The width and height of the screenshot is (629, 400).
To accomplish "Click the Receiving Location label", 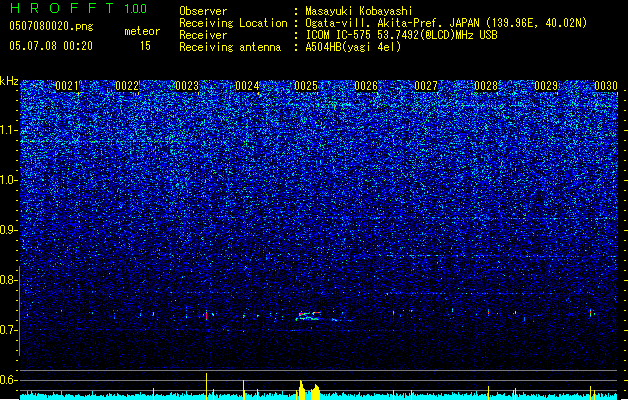I will pos(233,23).
